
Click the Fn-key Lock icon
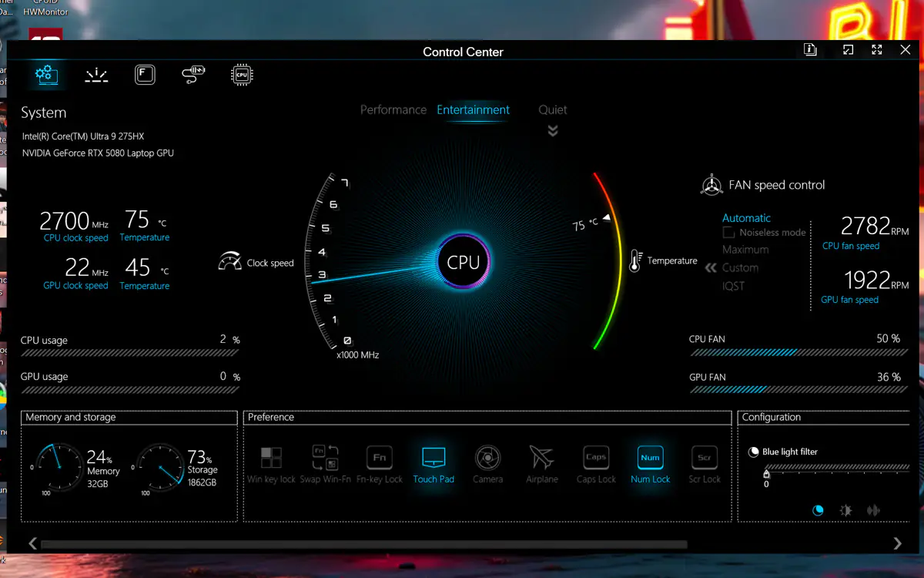coord(380,458)
